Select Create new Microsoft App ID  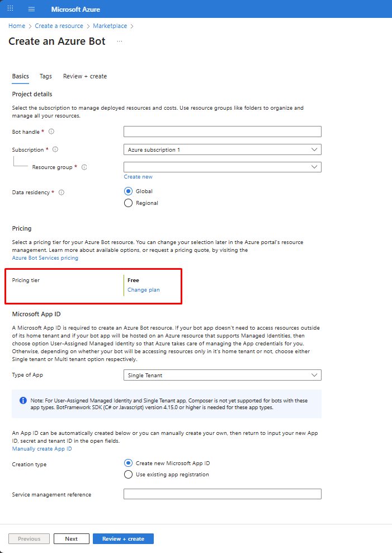(x=128, y=463)
